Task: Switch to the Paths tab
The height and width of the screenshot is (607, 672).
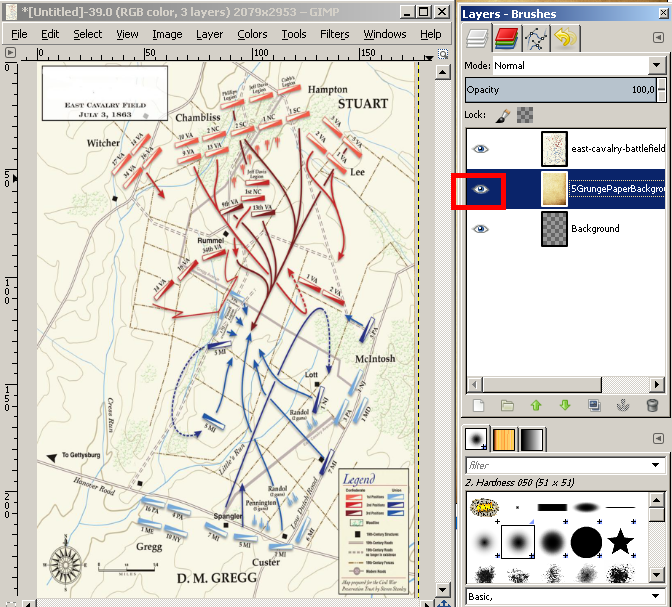Action: [535, 38]
